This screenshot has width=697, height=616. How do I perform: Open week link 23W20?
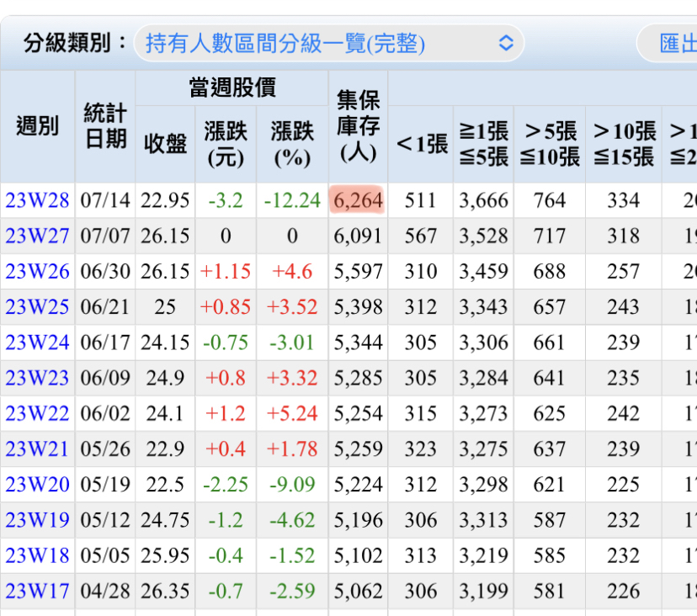point(37,485)
